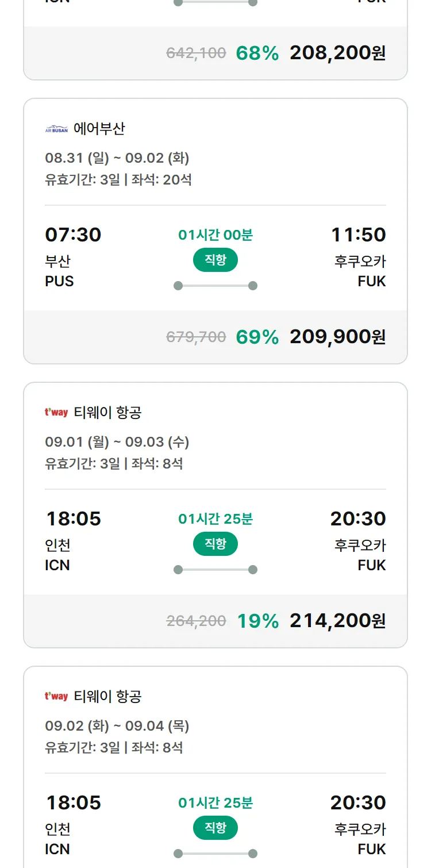Select the 208,200원 fare
The height and width of the screenshot is (868, 431).
337,53
